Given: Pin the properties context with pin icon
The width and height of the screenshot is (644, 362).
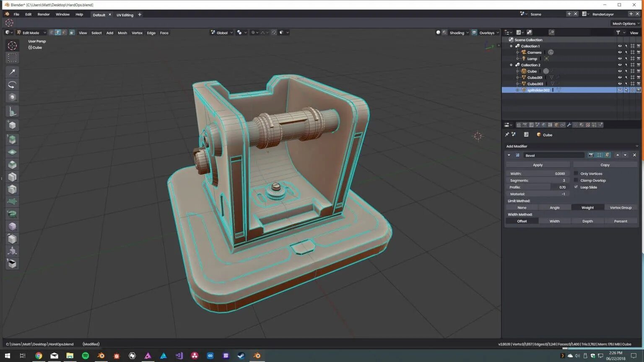Looking at the screenshot, I should pyautogui.click(x=507, y=134).
